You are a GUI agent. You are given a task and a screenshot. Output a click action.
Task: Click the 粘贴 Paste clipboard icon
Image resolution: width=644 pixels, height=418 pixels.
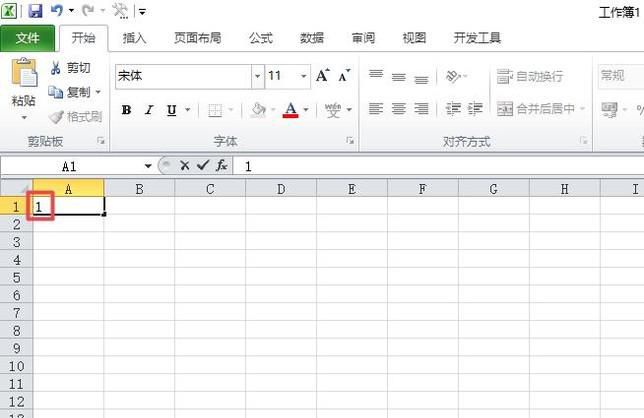(x=24, y=72)
